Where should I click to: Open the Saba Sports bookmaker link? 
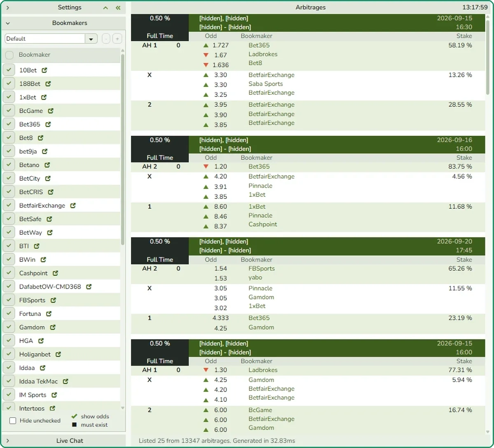tap(266, 84)
